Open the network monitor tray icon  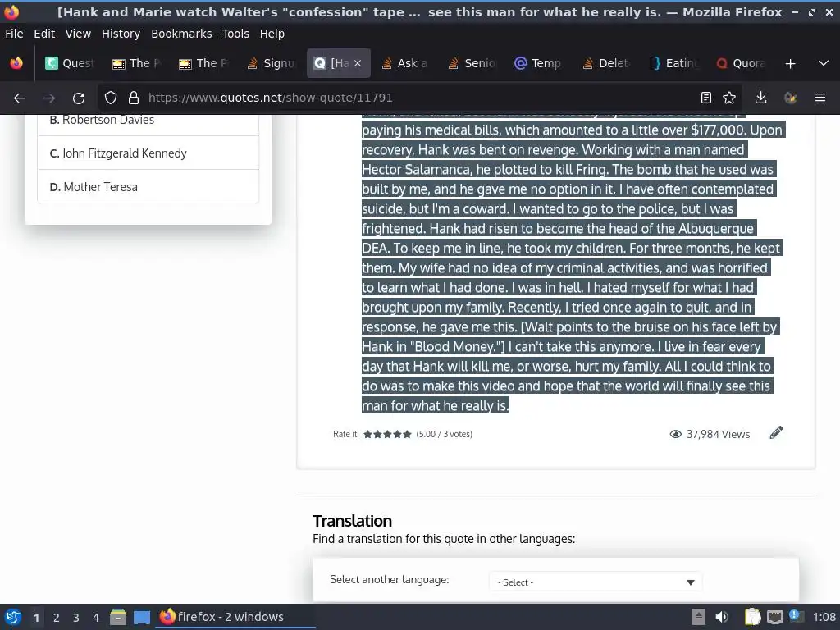point(774,617)
